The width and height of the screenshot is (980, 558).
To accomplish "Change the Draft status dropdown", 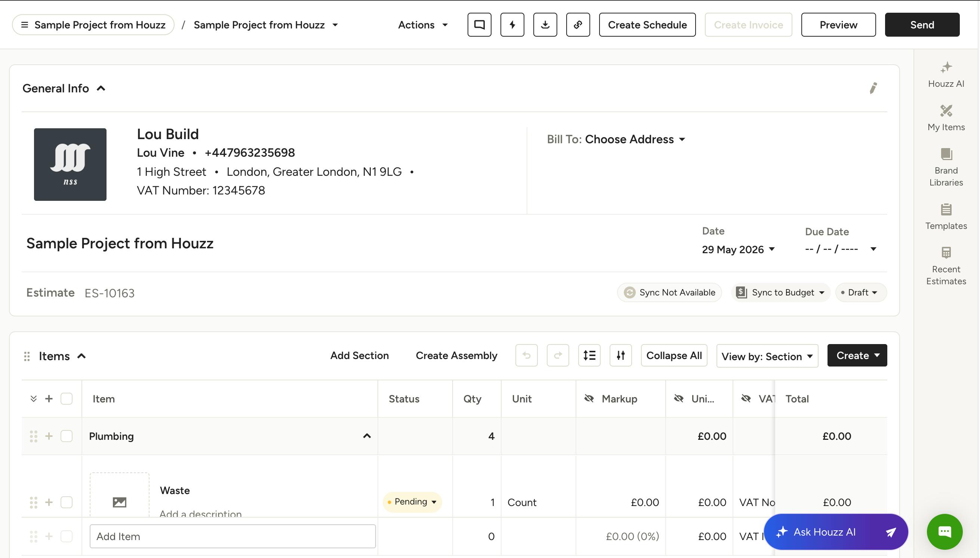I will (861, 292).
